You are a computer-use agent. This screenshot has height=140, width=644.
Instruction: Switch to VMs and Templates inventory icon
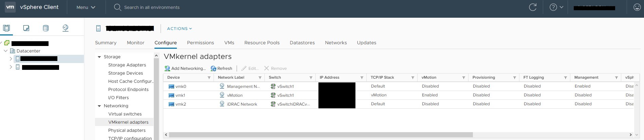point(26,28)
